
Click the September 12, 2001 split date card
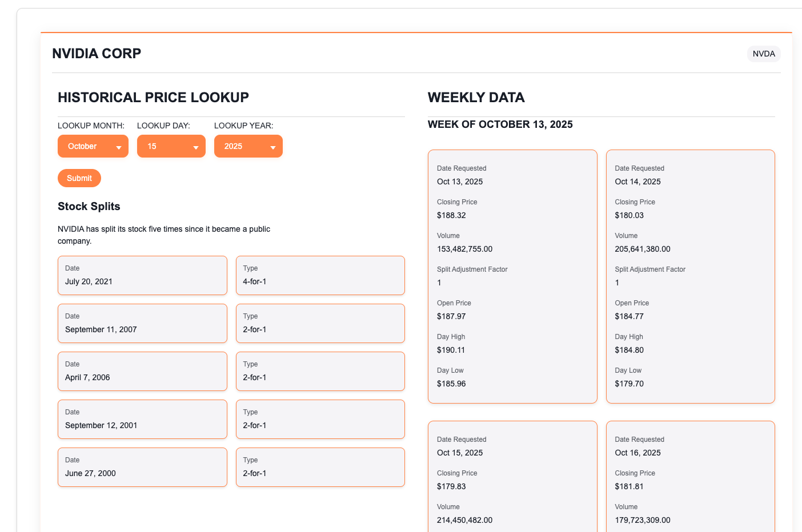[142, 419]
